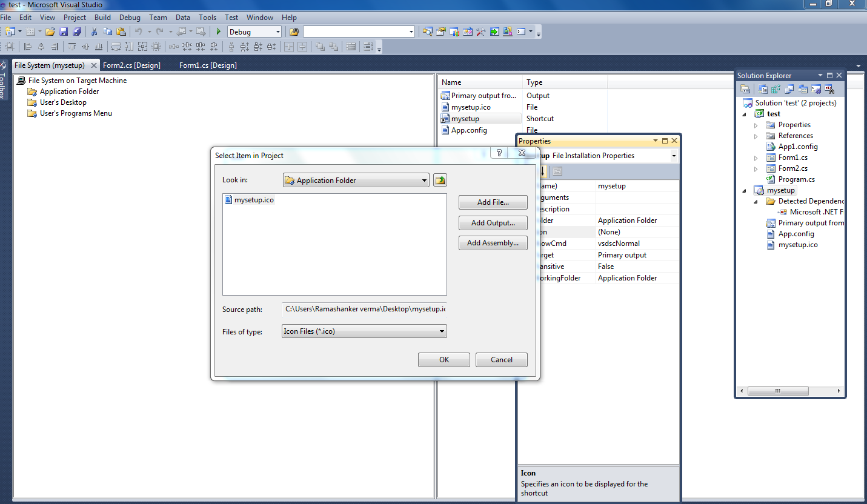This screenshot has width=867, height=504.
Task: Click the Source path text field
Action: pyautogui.click(x=364, y=309)
